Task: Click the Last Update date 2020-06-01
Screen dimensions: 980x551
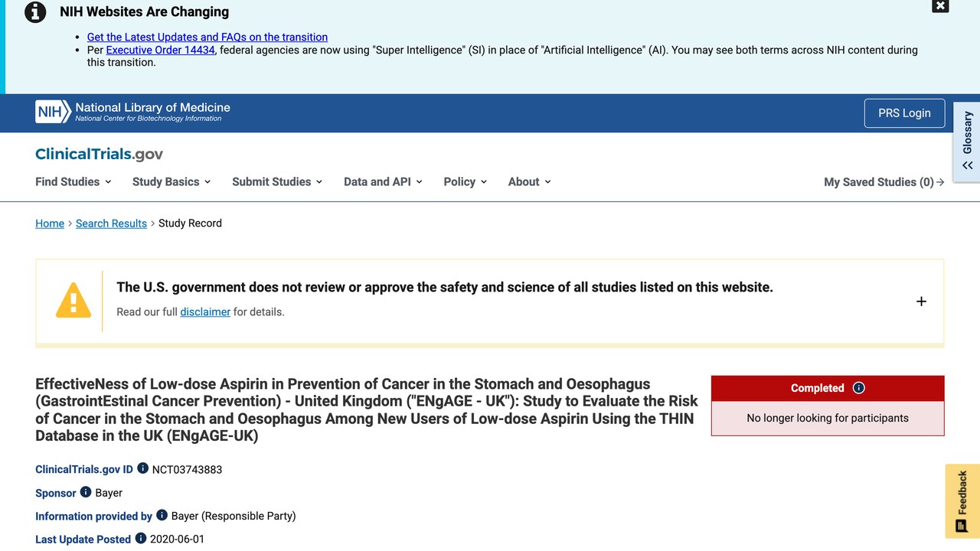Action: 177,540
